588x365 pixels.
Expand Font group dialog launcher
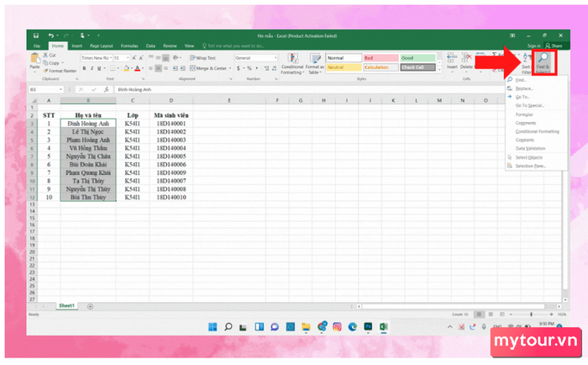[144, 79]
